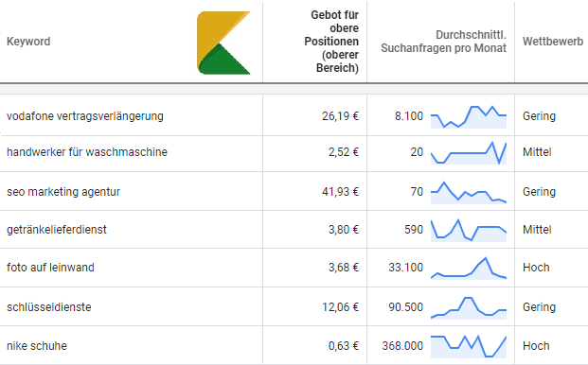This screenshot has width=588, height=365.
Task: Select keyword seo marketing agentur
Action: point(63,192)
